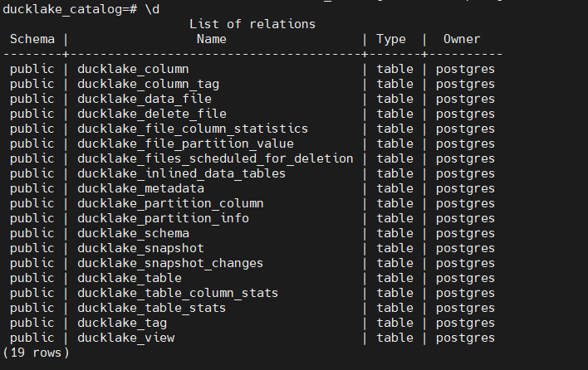This screenshot has width=588, height=370.
Task: Click ducklake_file_column_statistics table name
Action: (x=192, y=129)
